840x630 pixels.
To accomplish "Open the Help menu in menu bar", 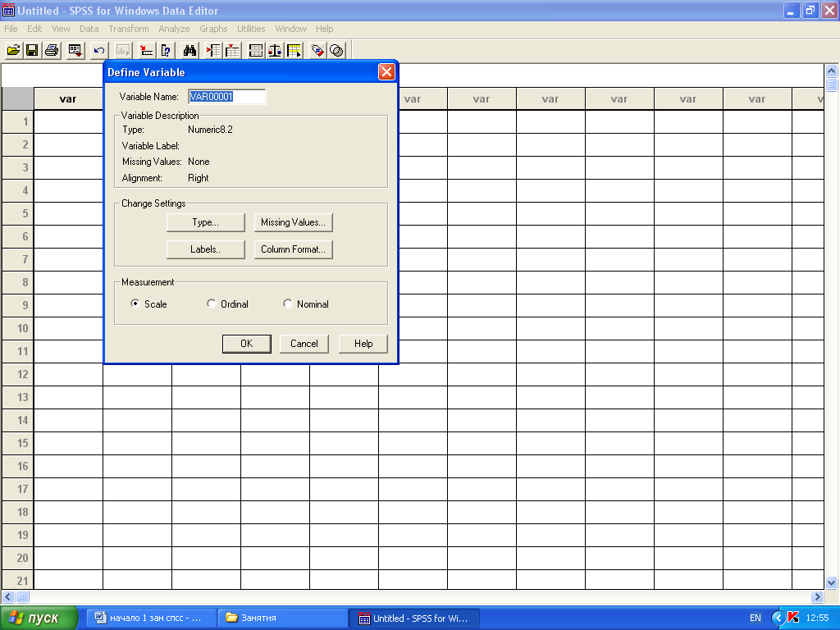I will [324, 29].
